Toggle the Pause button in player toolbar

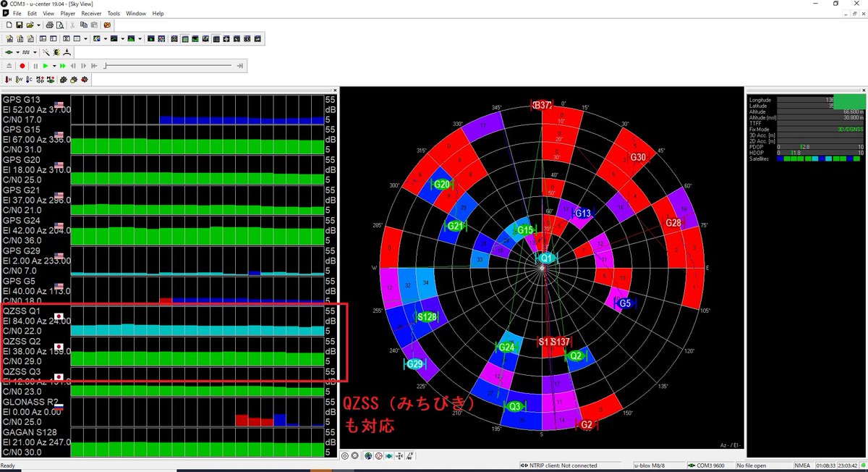[35, 66]
